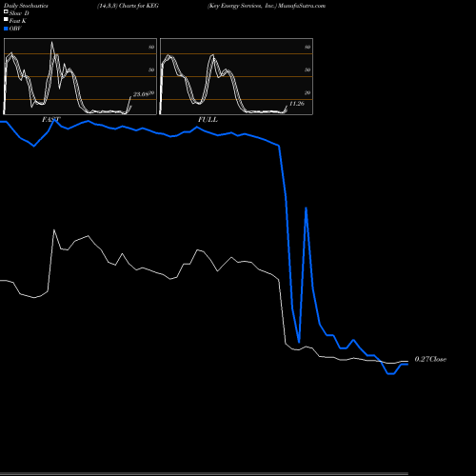The width and height of the screenshot is (476, 476).
Task: Click the 80 level label in FULL chart
Action: 307,47
